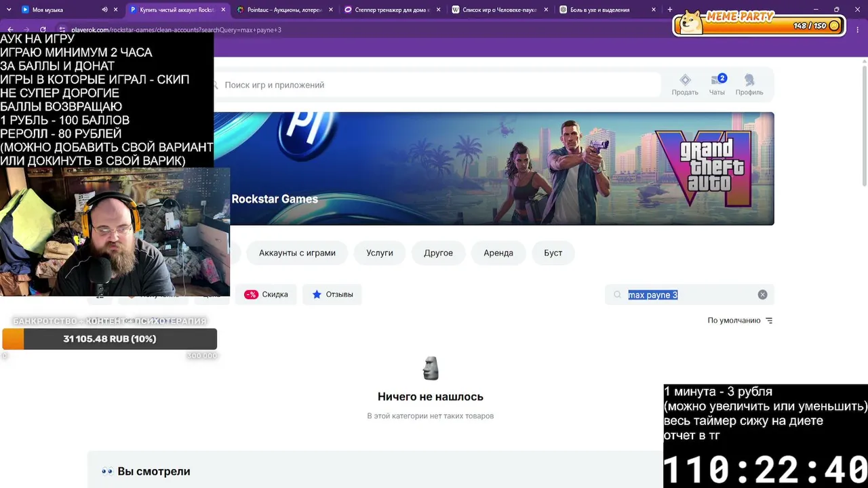Click the magnifier icon in category search
The height and width of the screenshot is (488, 868).
(x=617, y=295)
